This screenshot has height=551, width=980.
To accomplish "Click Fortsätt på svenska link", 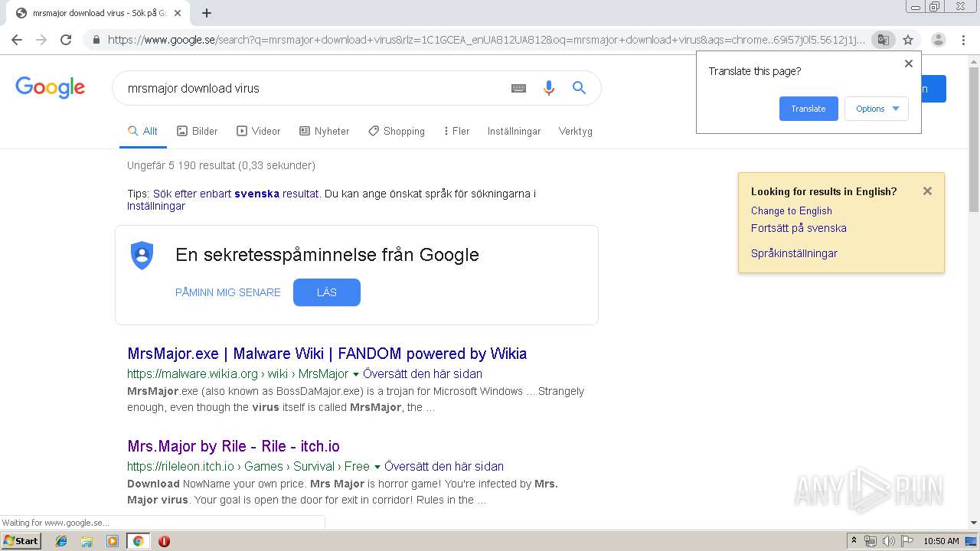I will click(799, 228).
